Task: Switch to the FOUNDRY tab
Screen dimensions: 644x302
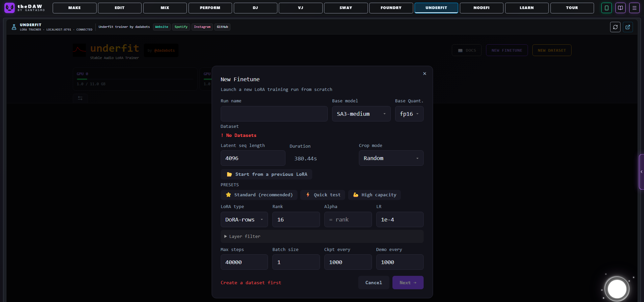Action: coord(391,8)
